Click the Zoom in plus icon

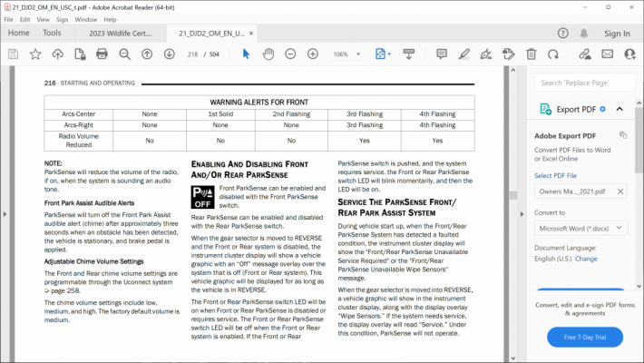click(313, 54)
